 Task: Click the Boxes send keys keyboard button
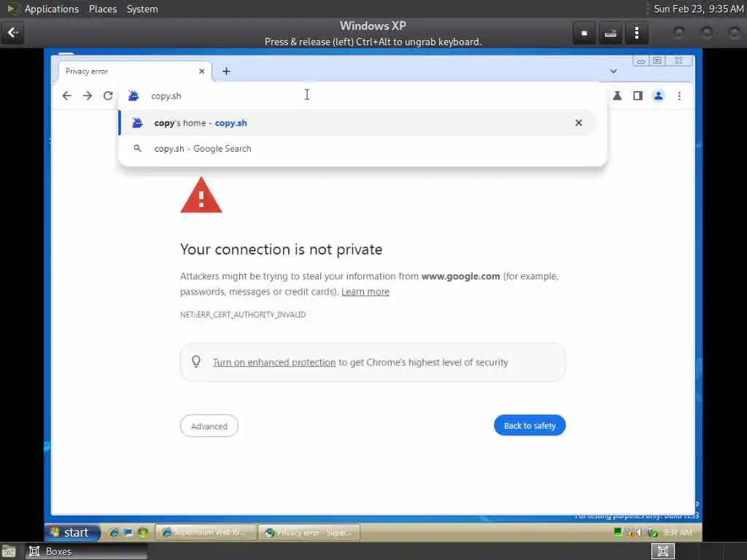(611, 33)
